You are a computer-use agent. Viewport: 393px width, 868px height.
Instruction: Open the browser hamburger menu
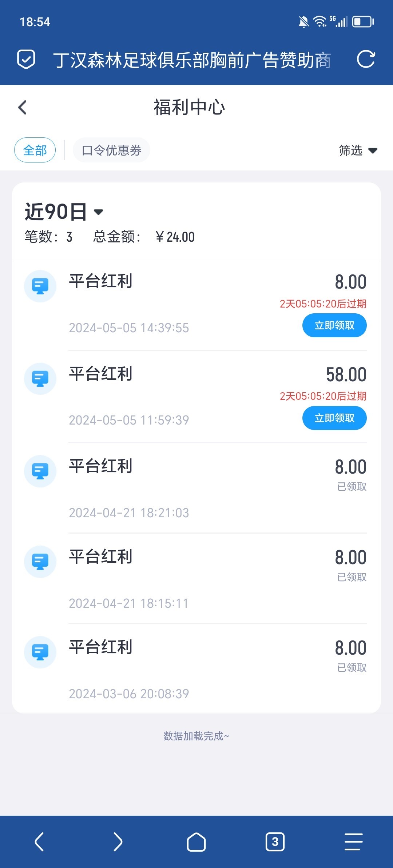[x=354, y=842]
